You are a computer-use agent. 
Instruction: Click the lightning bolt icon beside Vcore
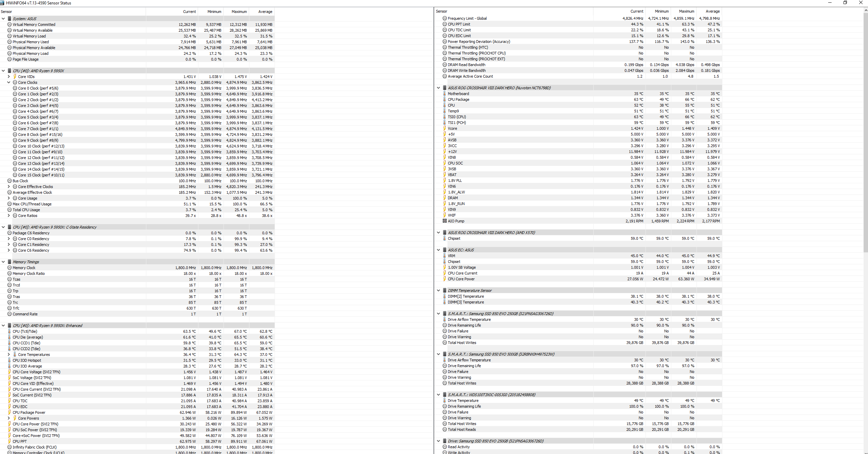[x=444, y=128]
